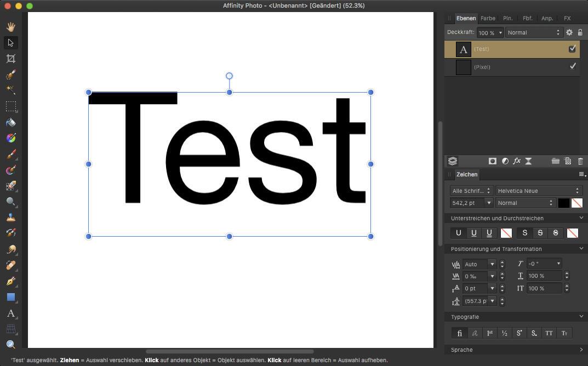This screenshot has height=366, width=588.
Task: Enable All Caps TT typography button
Action: point(549,333)
